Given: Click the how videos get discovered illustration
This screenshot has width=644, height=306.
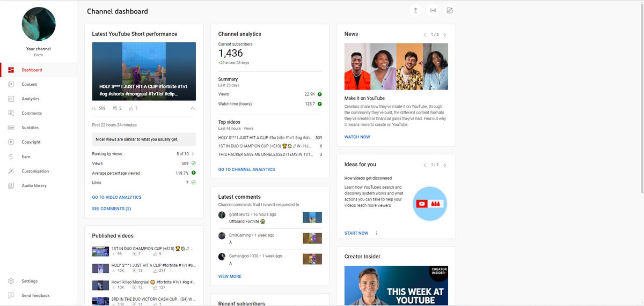Looking at the screenshot, I should click(x=430, y=204).
